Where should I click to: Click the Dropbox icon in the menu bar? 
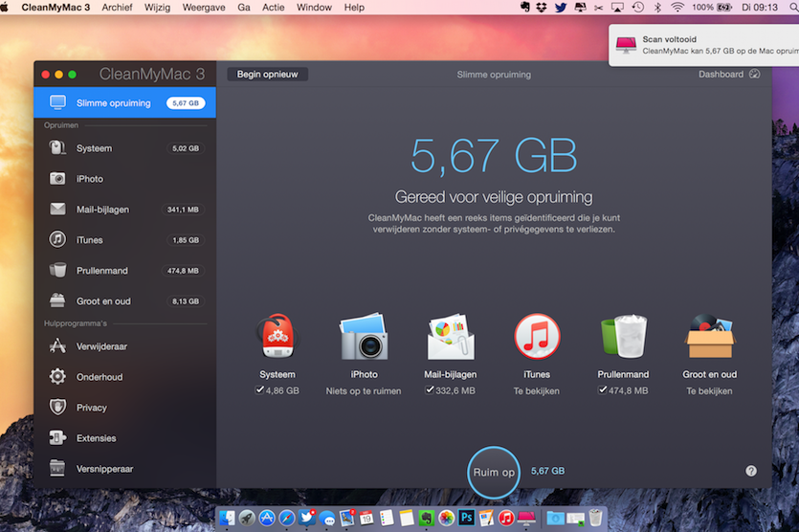coord(542,7)
